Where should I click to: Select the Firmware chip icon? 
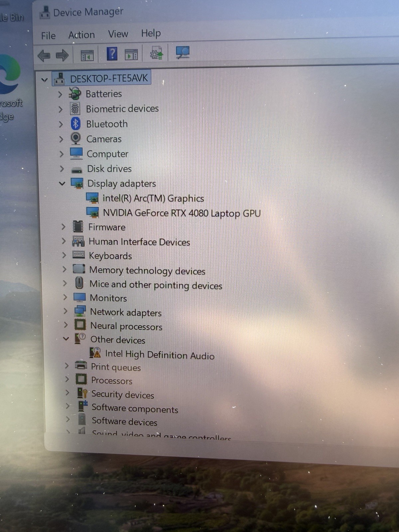click(78, 226)
